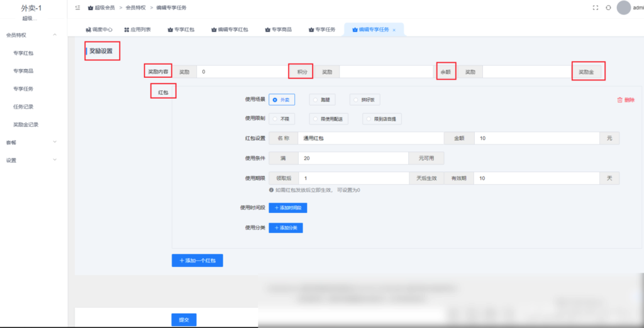Toggle fullscreen mode icon in header
Screen dimensions: 644x328
click(595, 8)
